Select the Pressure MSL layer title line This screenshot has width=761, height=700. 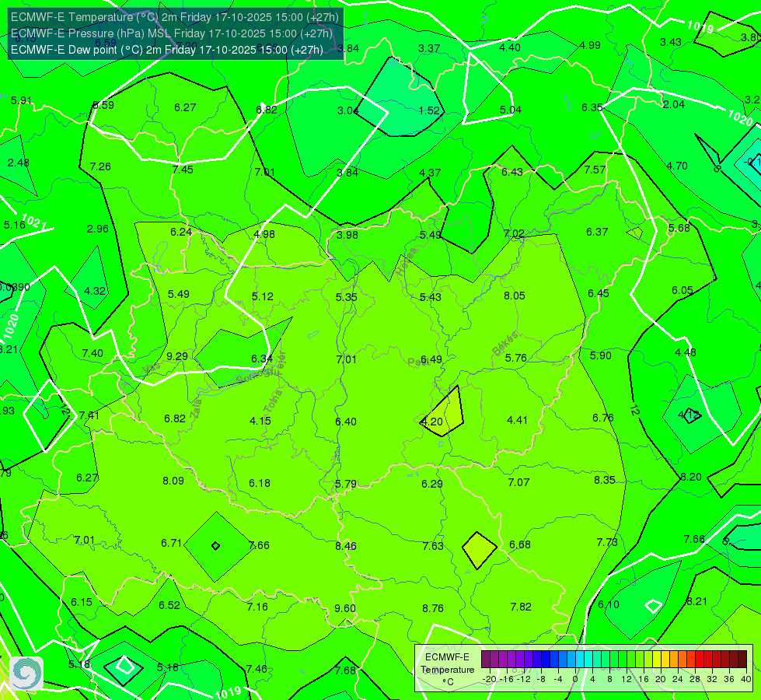(x=172, y=33)
